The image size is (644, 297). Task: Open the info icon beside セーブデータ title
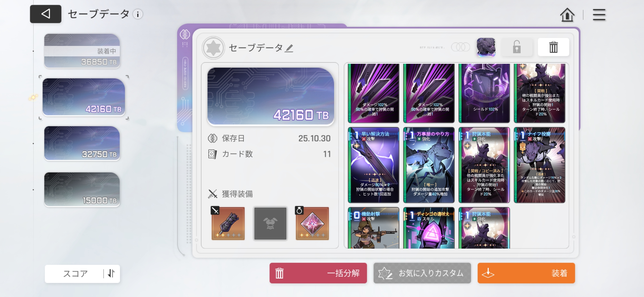click(x=138, y=14)
